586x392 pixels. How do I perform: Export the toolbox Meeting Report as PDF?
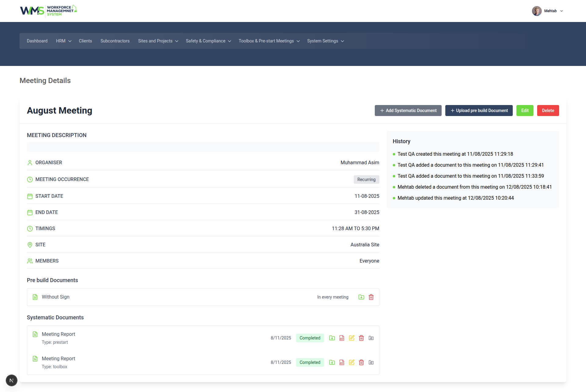342,362
